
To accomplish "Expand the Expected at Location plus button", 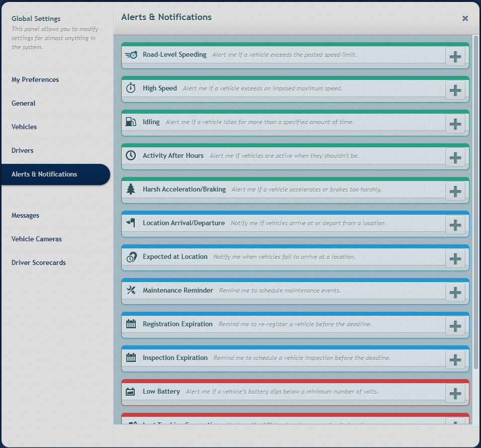I will (455, 258).
